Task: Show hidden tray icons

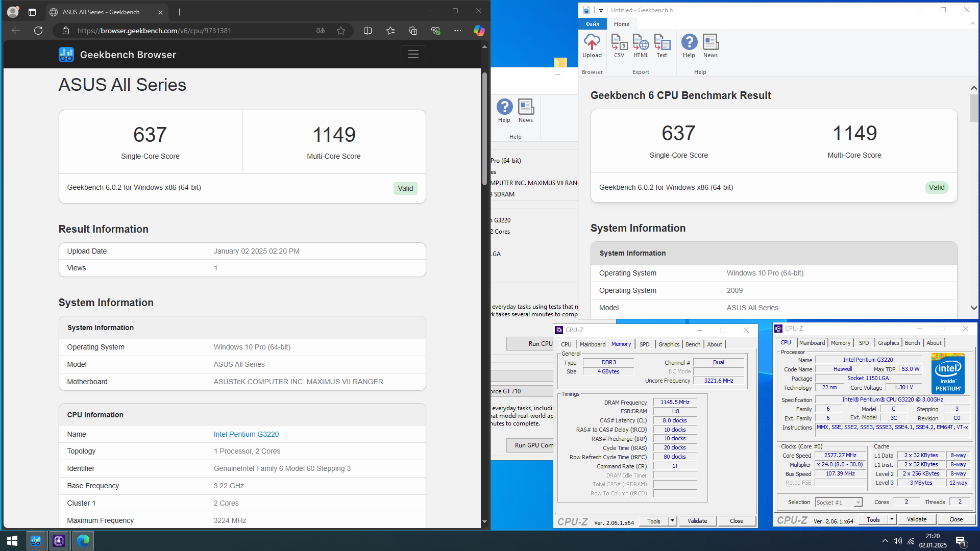Action: pyautogui.click(x=885, y=541)
